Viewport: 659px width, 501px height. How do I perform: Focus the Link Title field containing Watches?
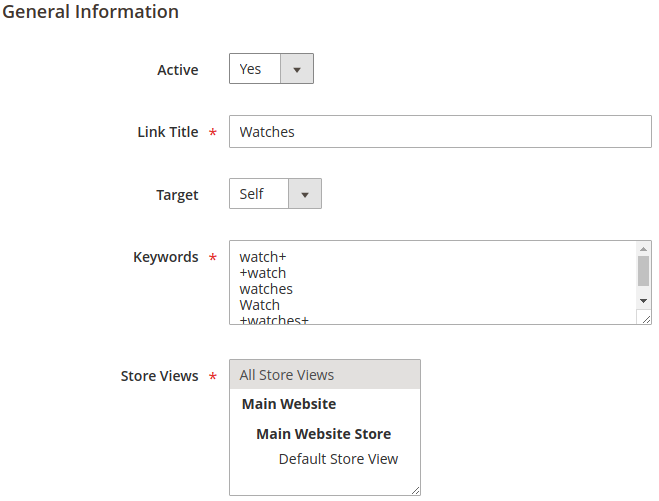click(440, 132)
